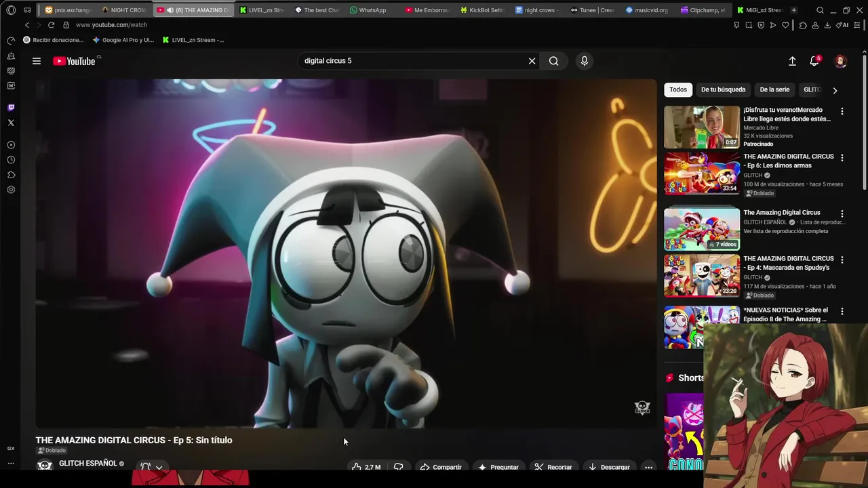Open the account avatar menu

pos(840,61)
